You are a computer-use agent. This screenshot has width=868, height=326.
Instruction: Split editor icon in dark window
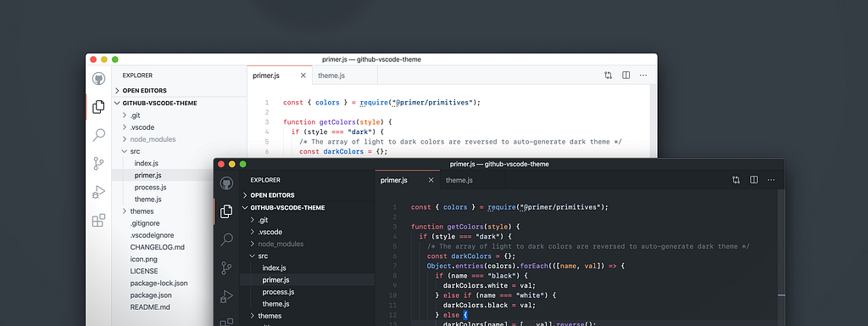754,180
